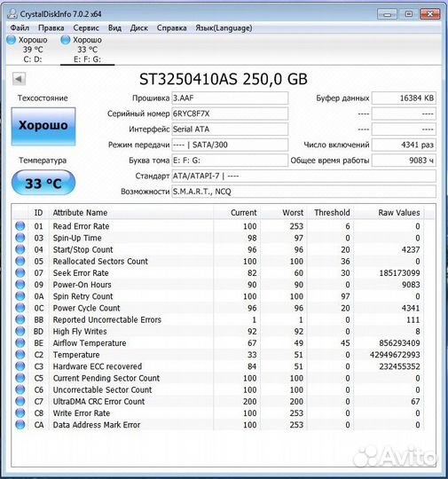Open the Вид menu

tap(114, 28)
